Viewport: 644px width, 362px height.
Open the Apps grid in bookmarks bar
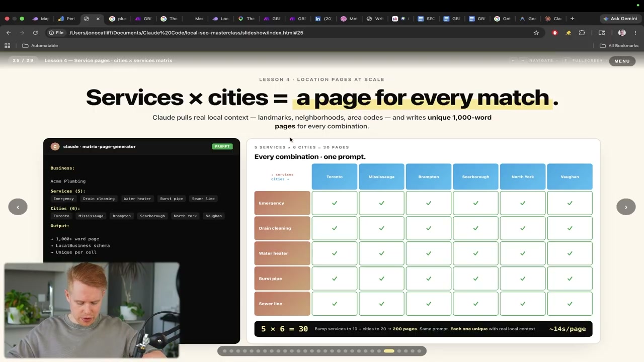[x=8, y=46]
